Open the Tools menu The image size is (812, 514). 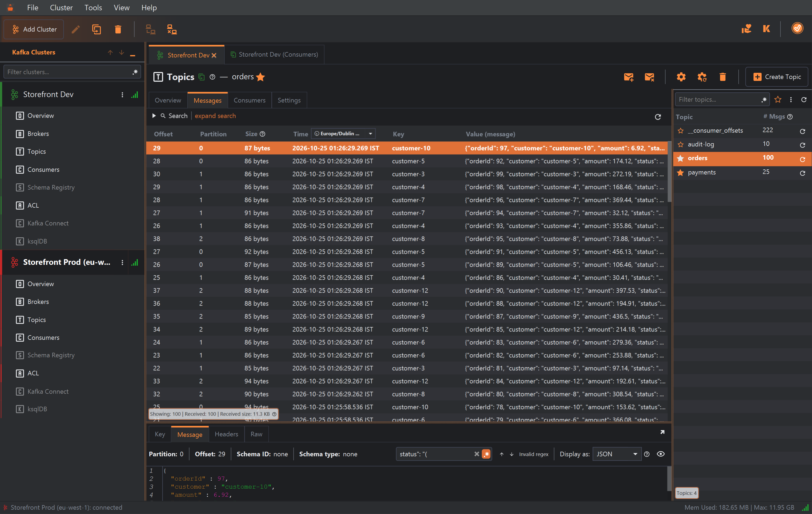(x=93, y=8)
